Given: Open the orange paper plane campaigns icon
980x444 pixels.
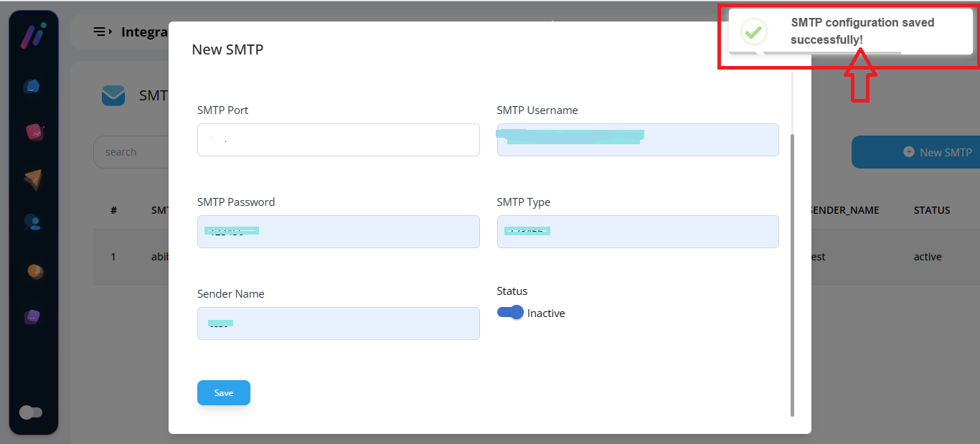Looking at the screenshot, I should 32,179.
